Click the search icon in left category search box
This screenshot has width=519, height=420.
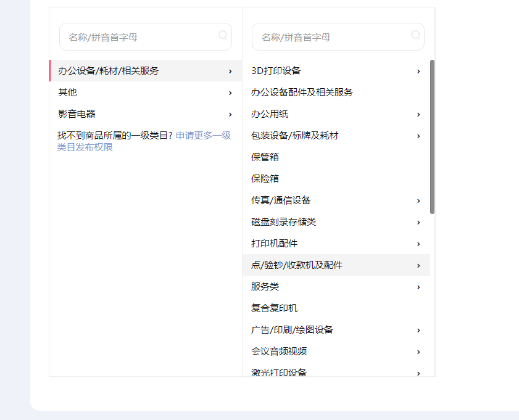tap(223, 35)
